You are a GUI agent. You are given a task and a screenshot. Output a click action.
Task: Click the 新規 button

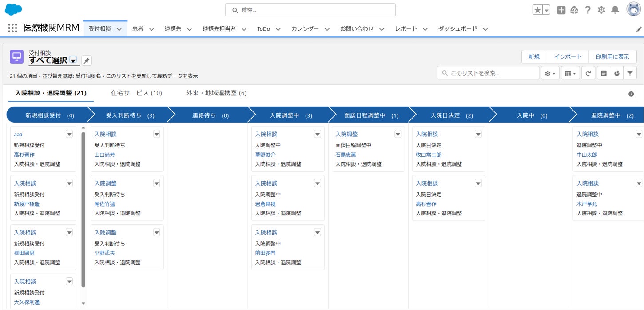(534, 57)
